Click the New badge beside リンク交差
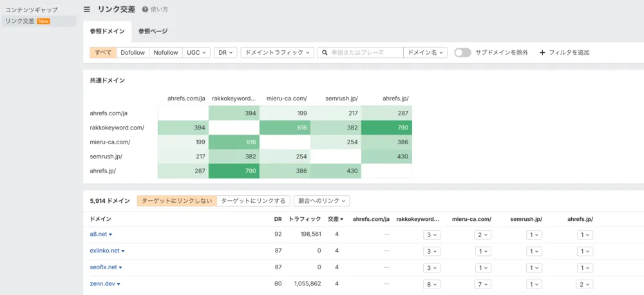Screen dimensions: 644x295 click(43, 21)
